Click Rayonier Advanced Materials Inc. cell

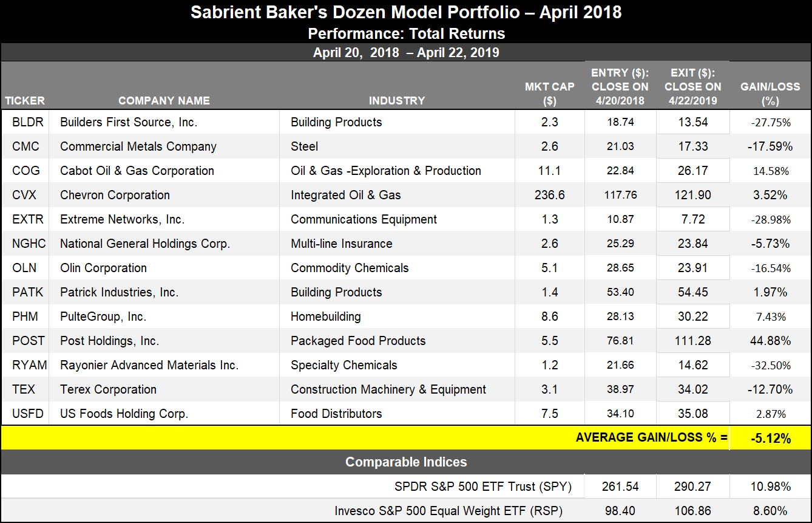tap(149, 365)
